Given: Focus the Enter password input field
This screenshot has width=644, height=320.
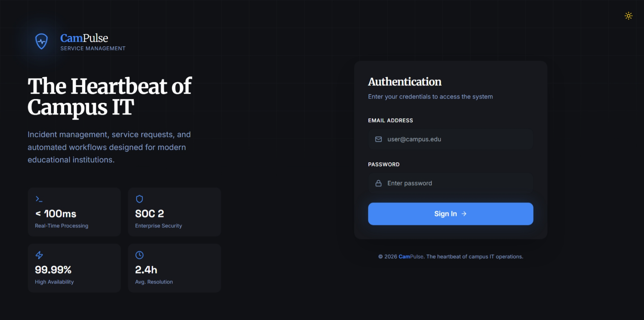Looking at the screenshot, I should (450, 183).
